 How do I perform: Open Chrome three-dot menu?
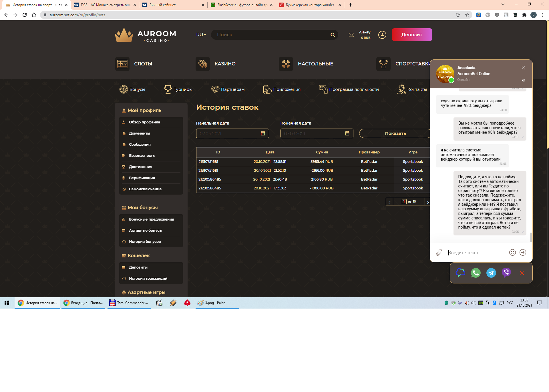[x=543, y=15]
